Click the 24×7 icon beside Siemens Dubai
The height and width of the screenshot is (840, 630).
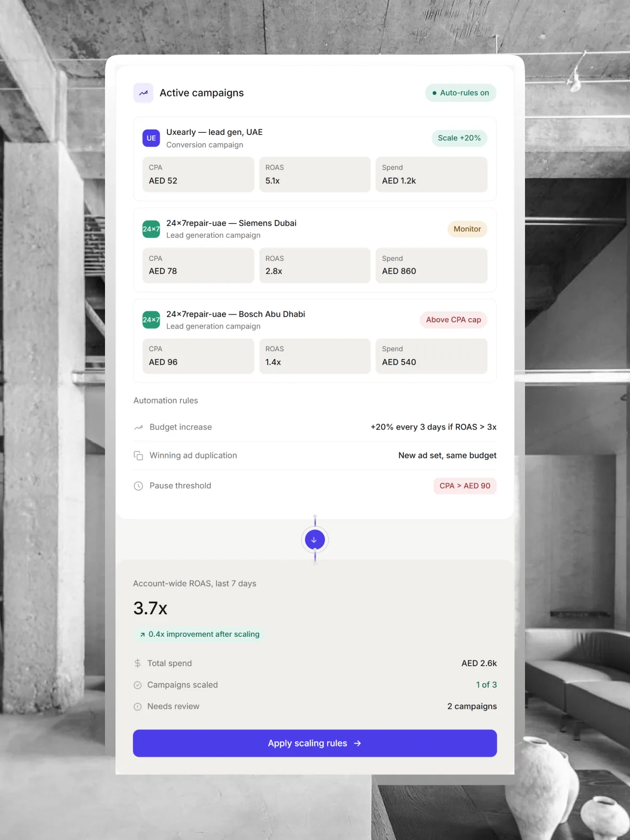pyautogui.click(x=151, y=229)
